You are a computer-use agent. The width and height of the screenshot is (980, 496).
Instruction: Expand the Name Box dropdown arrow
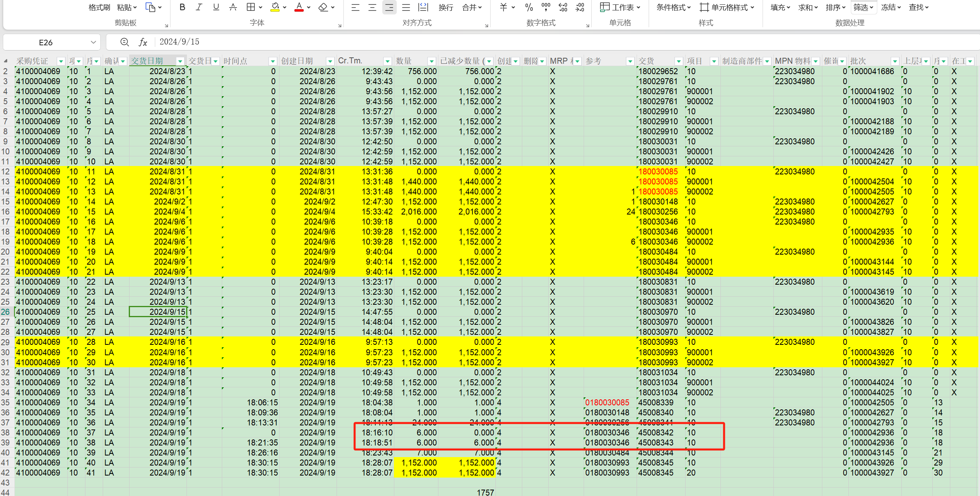[93, 42]
